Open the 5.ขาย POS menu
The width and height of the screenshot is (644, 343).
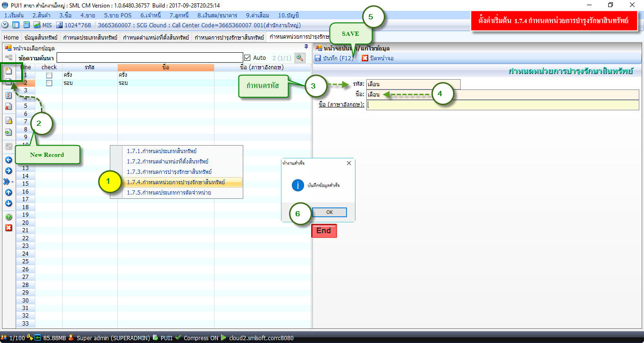tap(118, 16)
